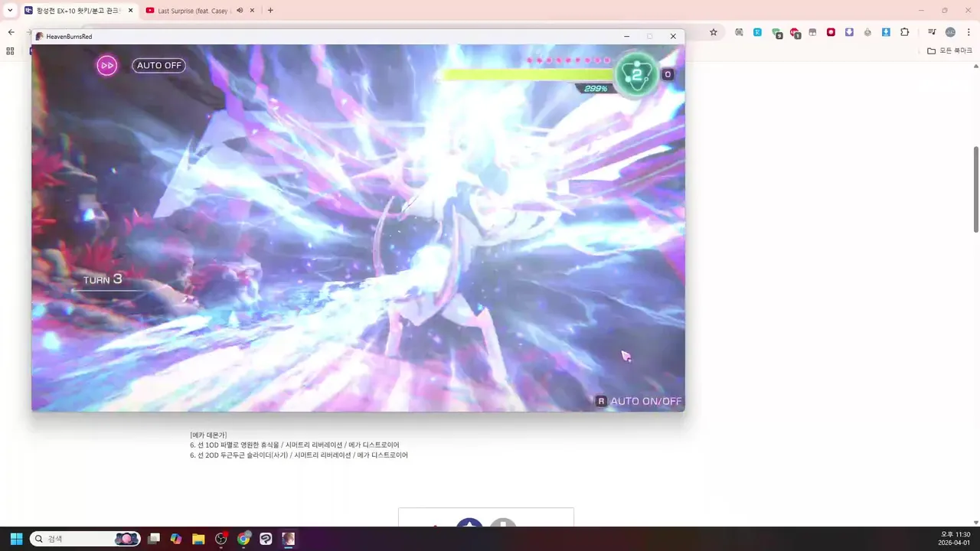This screenshot has width=980, height=551.
Task: Click the green chat extension with badge
Action: pyautogui.click(x=776, y=33)
